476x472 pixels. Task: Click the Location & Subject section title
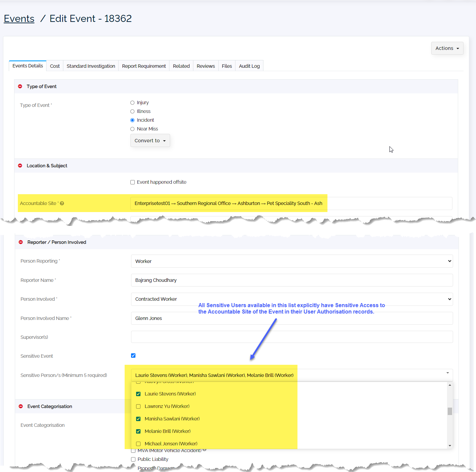[47, 166]
